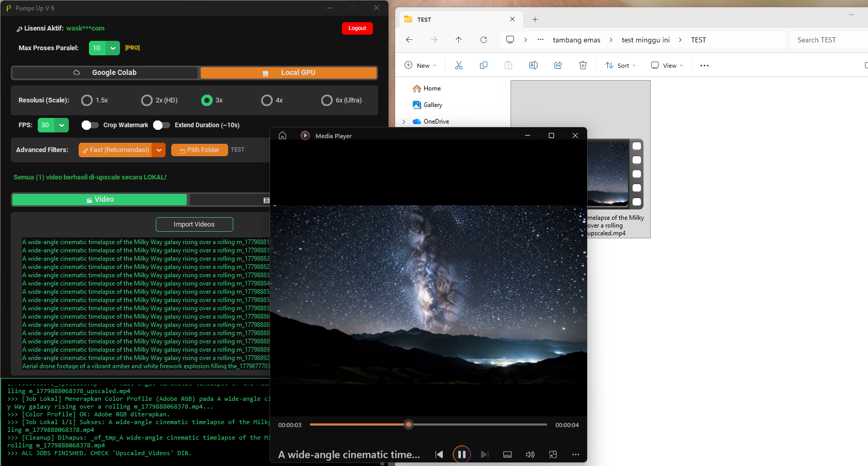Image resolution: width=868 pixels, height=466 pixels.
Task: Select the 1.5x resolution radio
Action: [87, 100]
